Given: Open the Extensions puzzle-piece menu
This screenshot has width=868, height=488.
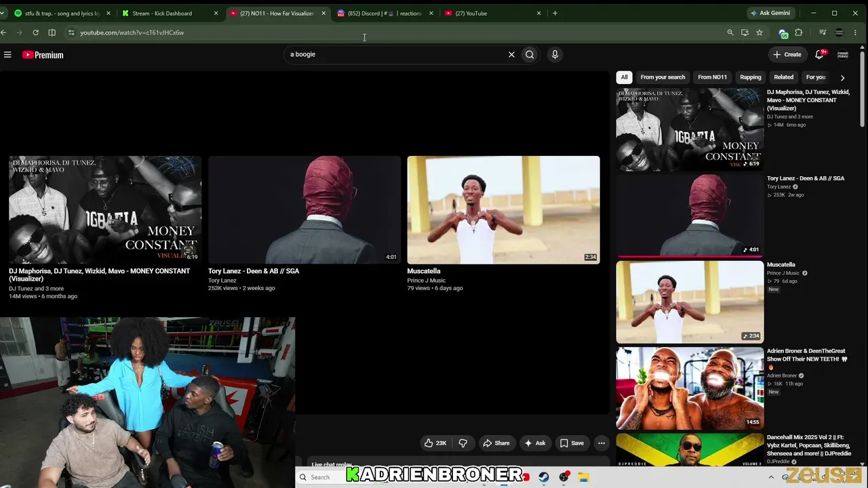Looking at the screenshot, I should pyautogui.click(x=799, y=33).
